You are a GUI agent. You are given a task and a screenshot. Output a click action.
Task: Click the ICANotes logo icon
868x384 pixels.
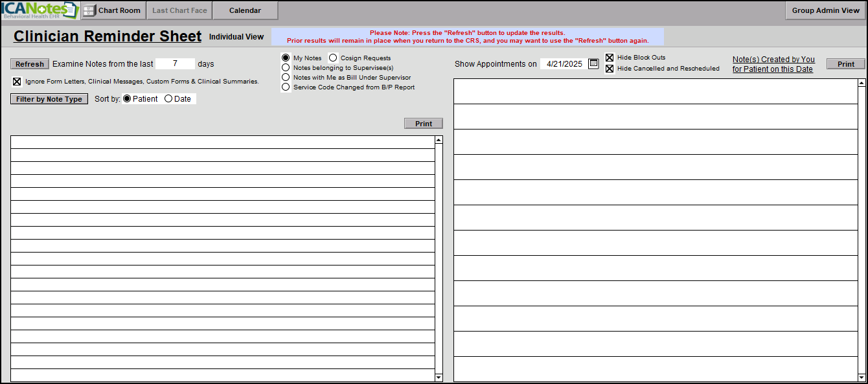(39, 10)
